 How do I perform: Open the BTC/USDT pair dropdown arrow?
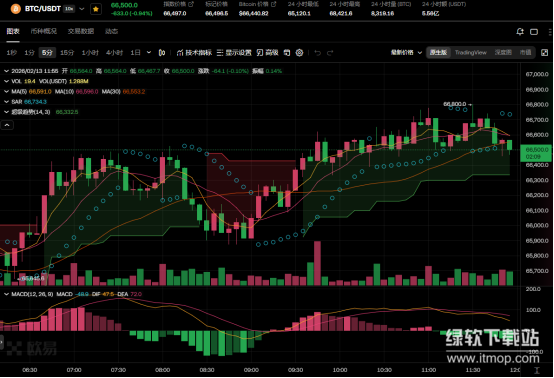point(82,9)
